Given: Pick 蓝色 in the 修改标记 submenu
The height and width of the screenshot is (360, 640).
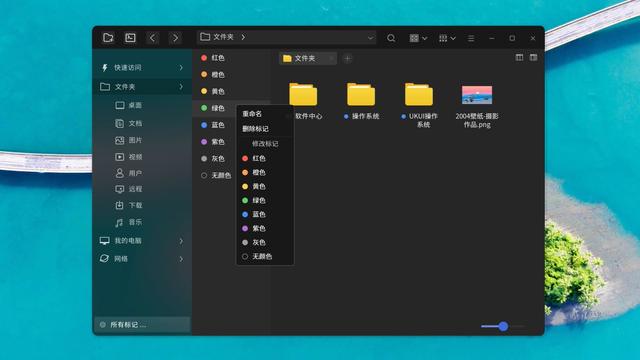Looking at the screenshot, I should coord(265,214).
